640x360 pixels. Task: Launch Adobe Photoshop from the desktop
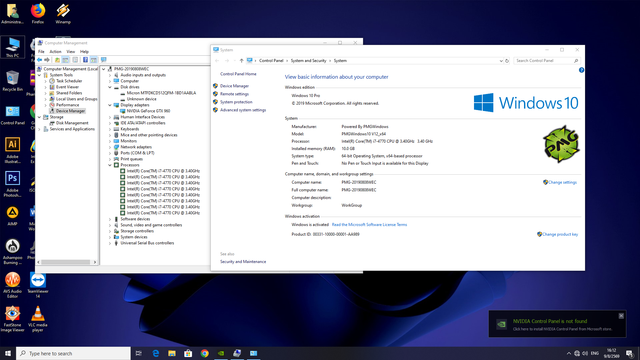point(12,184)
